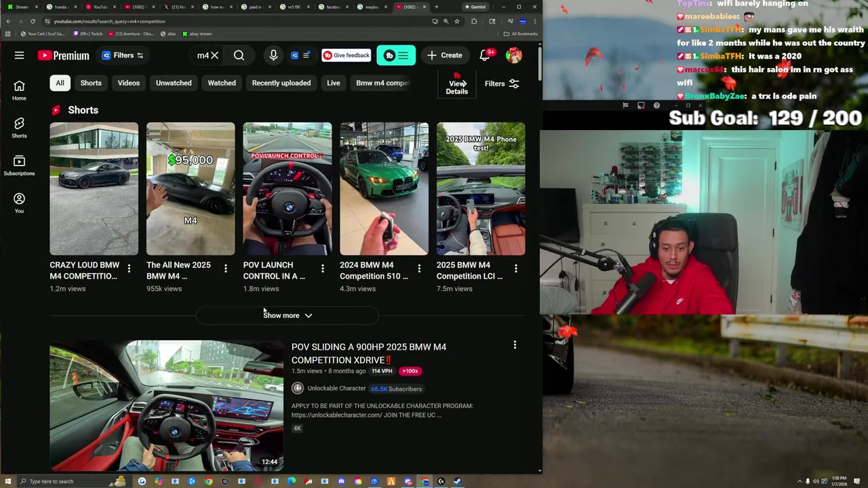Image resolution: width=868 pixels, height=488 pixels.
Task: Select the All filter chip
Action: pos(60,83)
